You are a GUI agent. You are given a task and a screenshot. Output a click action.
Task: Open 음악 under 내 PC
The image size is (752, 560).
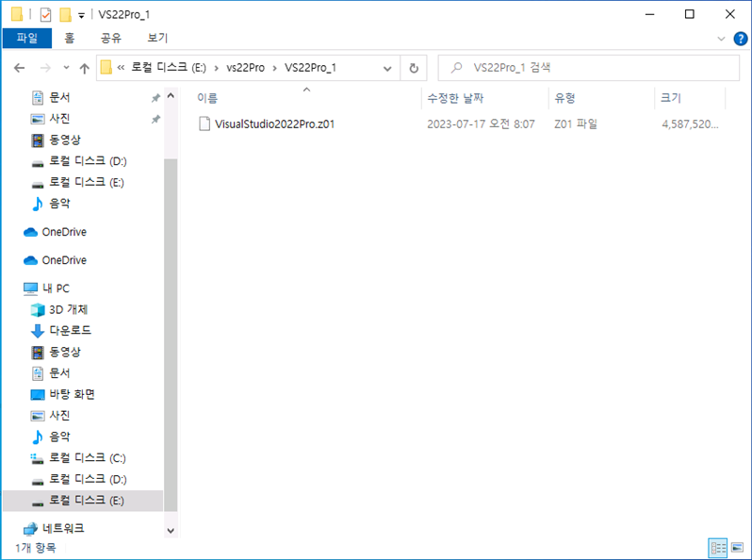click(59, 436)
